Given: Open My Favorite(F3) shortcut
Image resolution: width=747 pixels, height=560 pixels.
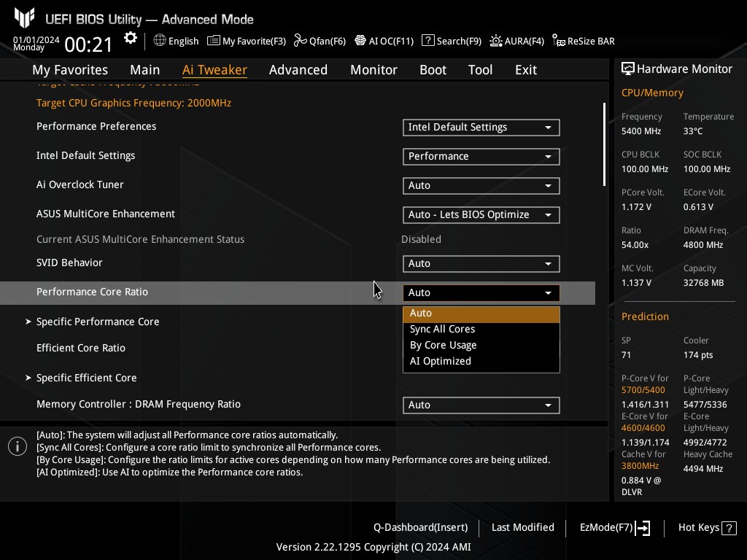Looking at the screenshot, I should click(x=247, y=41).
